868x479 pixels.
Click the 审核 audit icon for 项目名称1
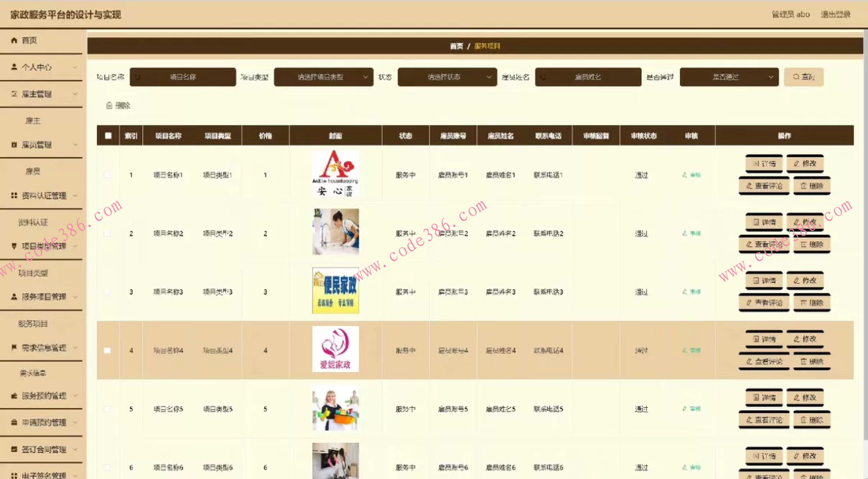click(x=691, y=175)
